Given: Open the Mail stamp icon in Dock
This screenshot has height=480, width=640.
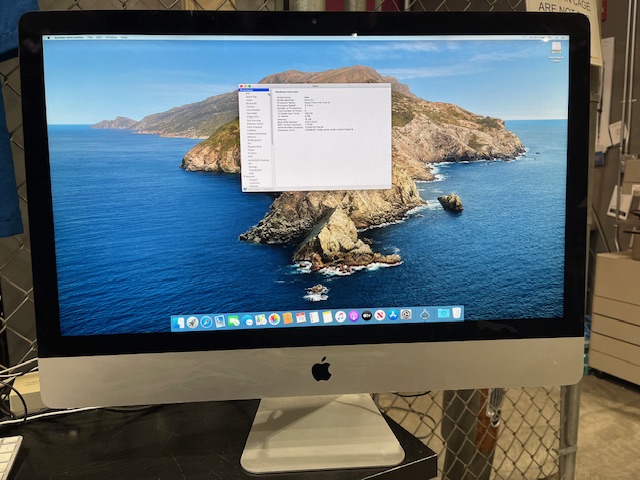Looking at the screenshot, I should pyautogui.click(x=220, y=321).
